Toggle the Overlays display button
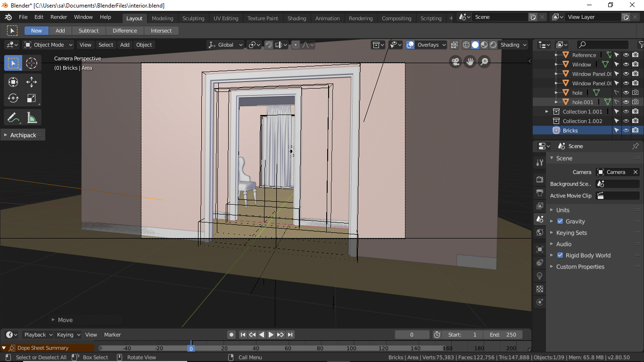The height and width of the screenshot is (362, 644). pos(410,45)
